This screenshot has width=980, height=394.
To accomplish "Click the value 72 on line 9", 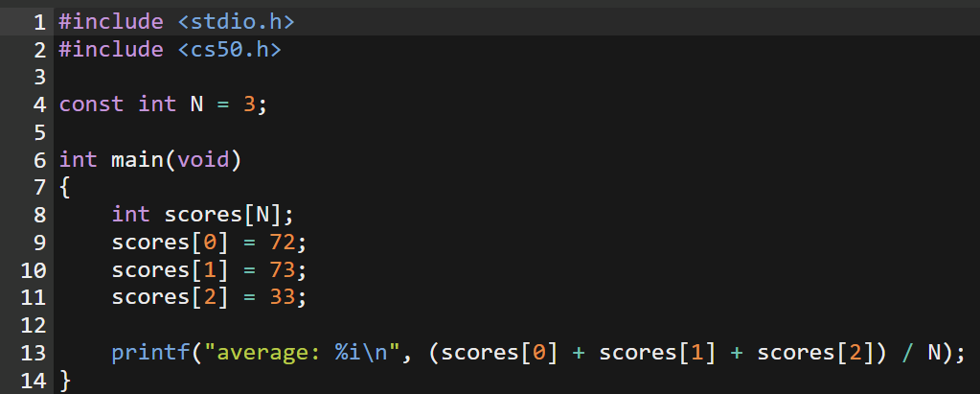I will pyautogui.click(x=283, y=243).
